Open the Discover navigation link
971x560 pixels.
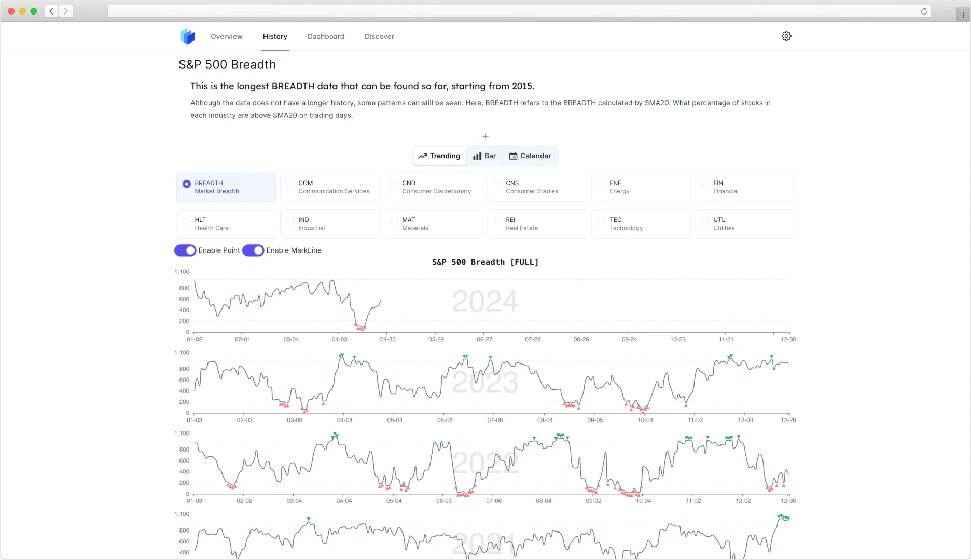pos(379,36)
